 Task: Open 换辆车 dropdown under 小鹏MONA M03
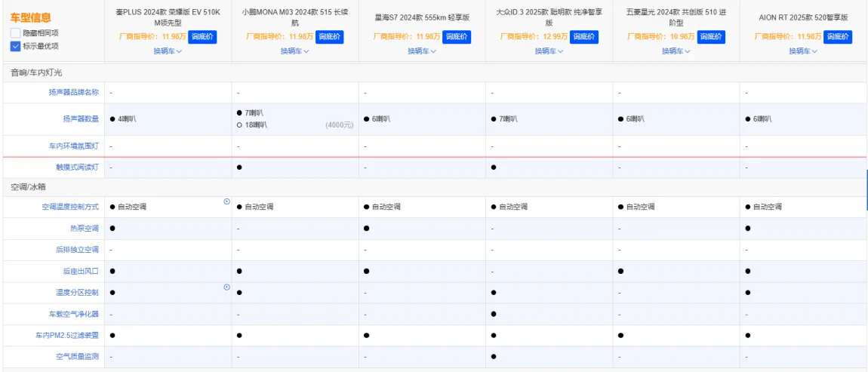295,51
